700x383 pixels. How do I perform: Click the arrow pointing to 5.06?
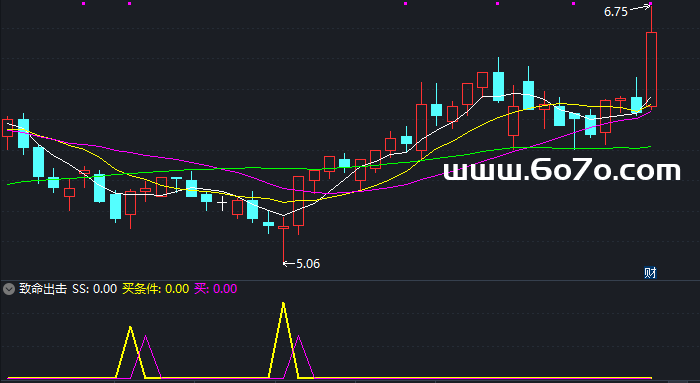tap(289, 264)
